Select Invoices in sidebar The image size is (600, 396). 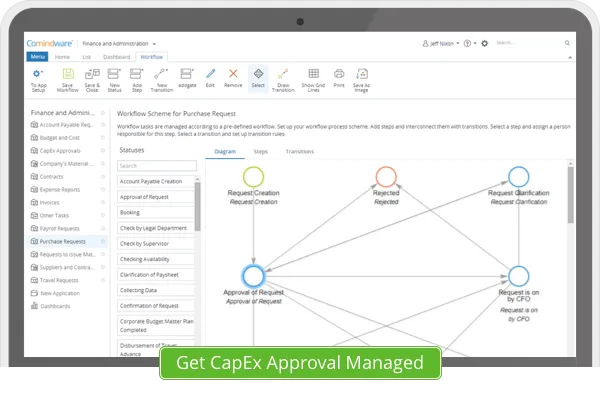(x=49, y=203)
